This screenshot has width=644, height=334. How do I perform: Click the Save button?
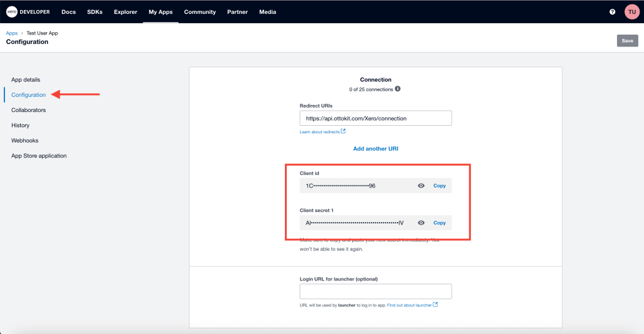pyautogui.click(x=627, y=41)
